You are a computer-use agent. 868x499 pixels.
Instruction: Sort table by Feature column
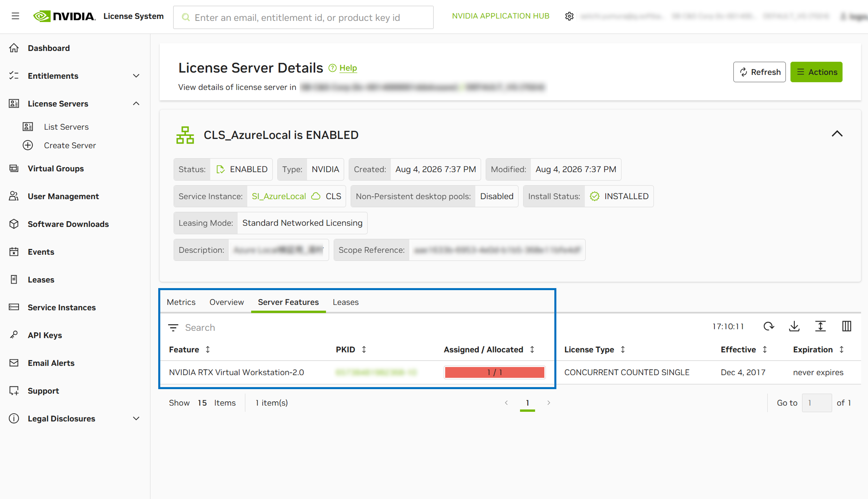tap(208, 350)
